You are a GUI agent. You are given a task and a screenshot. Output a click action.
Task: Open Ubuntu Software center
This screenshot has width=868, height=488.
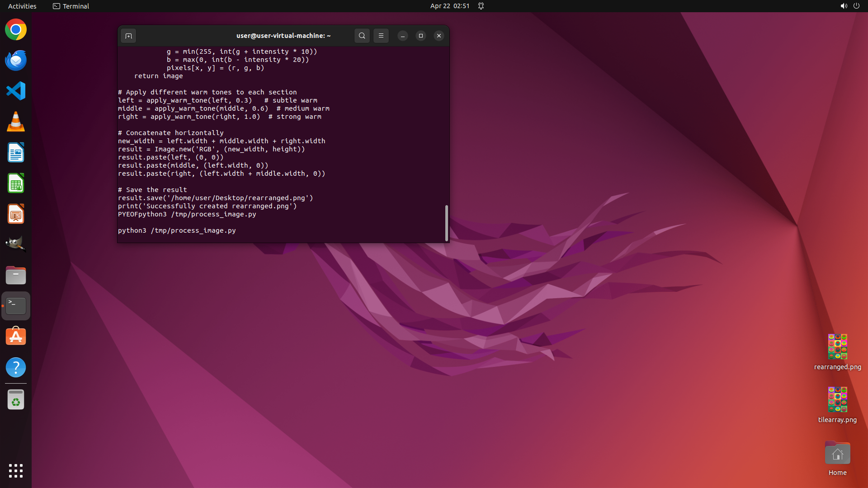[16, 337]
